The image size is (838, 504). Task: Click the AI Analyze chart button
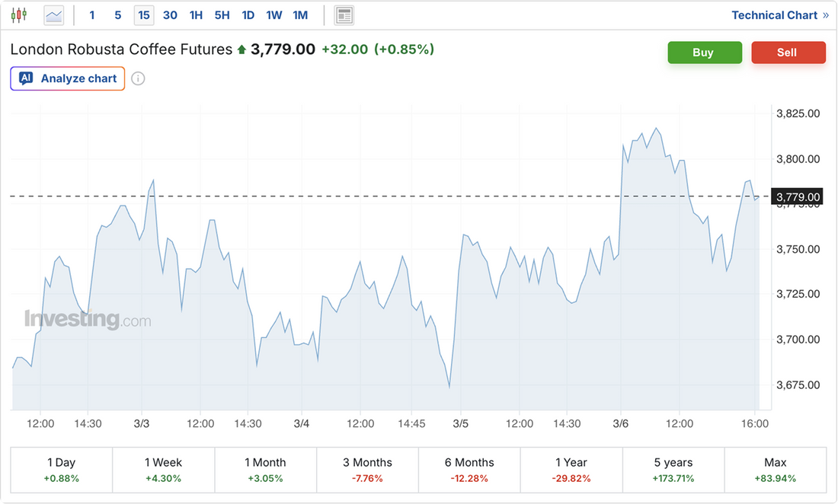coord(68,78)
